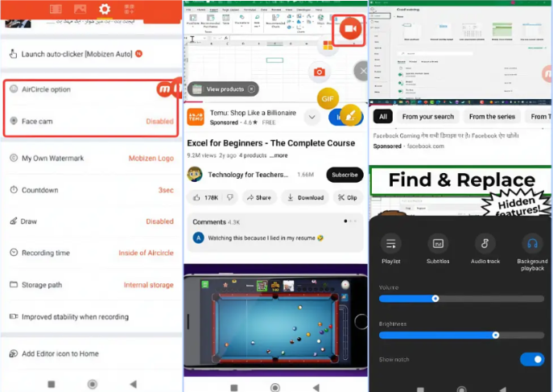Select the All filter chip
This screenshot has height=392, width=553.
(x=383, y=117)
